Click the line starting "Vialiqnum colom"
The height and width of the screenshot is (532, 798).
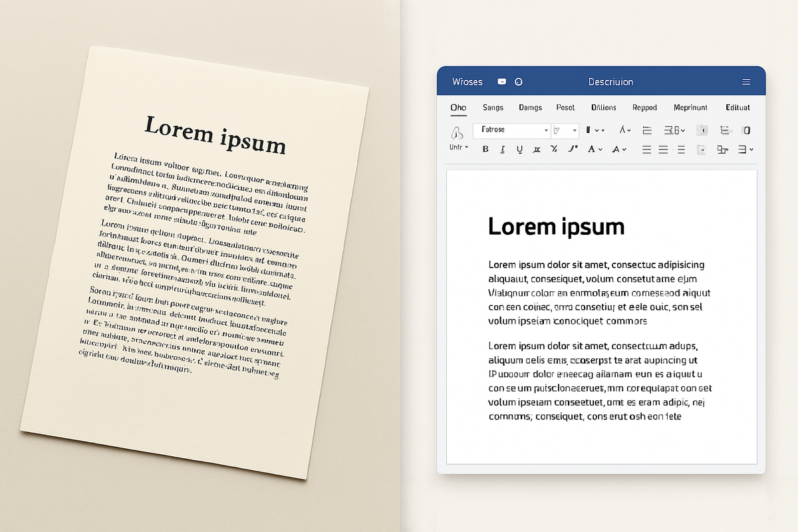click(x=599, y=293)
